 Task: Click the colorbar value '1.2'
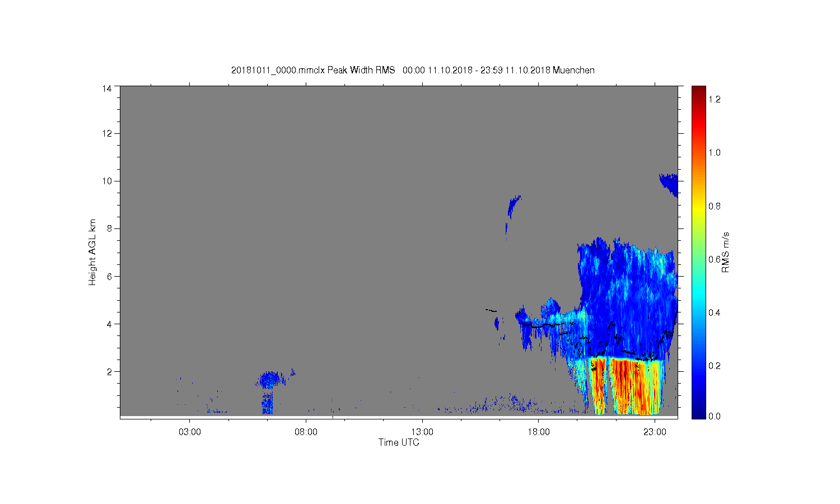point(715,99)
